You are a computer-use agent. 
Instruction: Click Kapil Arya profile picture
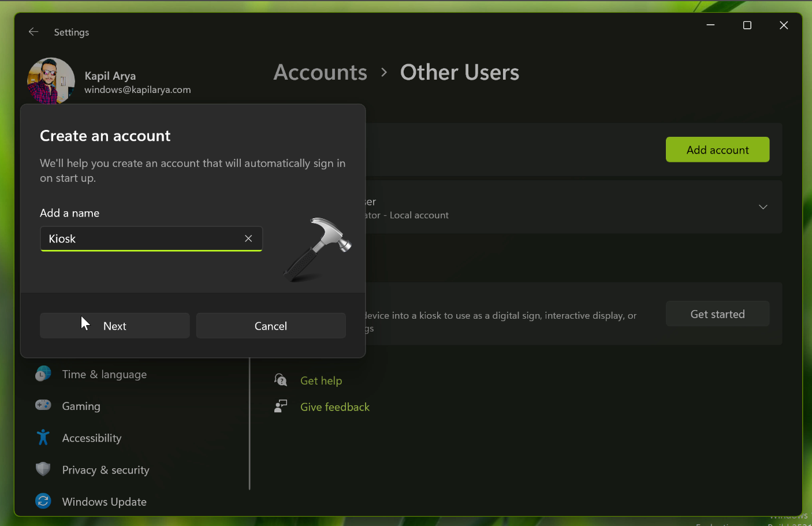[x=51, y=81]
